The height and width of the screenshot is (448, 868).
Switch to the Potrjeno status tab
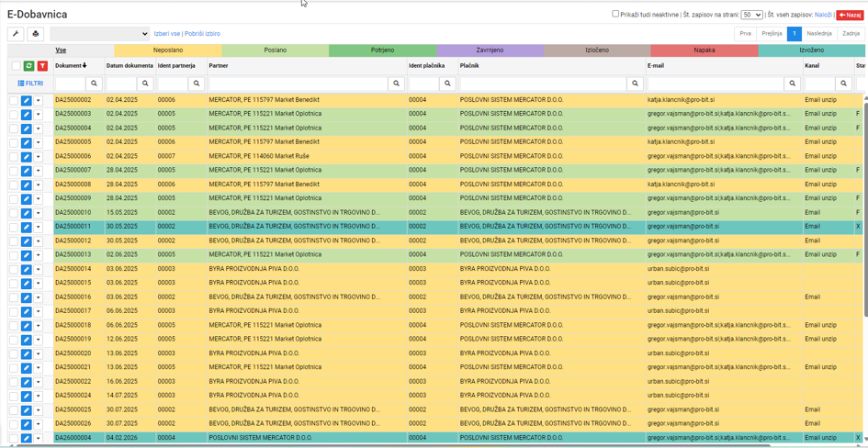point(382,50)
